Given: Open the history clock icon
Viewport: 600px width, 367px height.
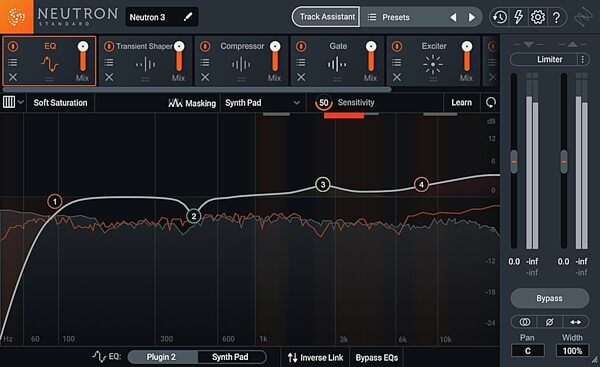Looking at the screenshot, I should coord(500,17).
